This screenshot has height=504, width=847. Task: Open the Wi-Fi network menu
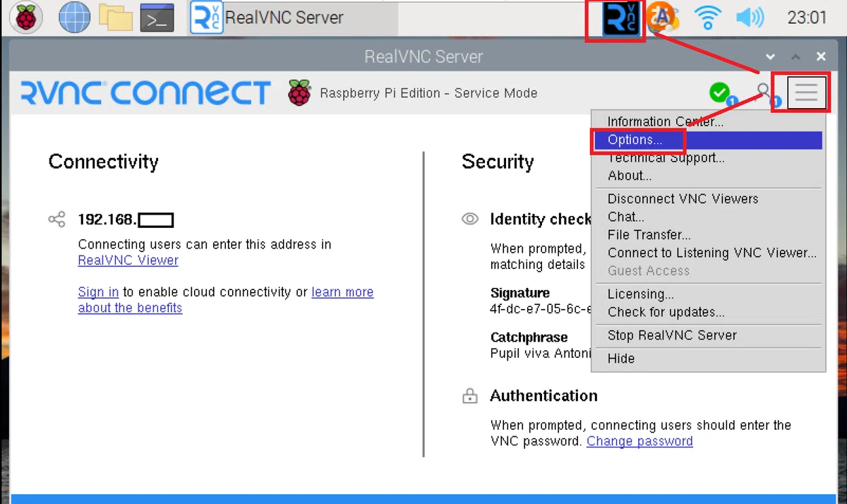pos(706,18)
